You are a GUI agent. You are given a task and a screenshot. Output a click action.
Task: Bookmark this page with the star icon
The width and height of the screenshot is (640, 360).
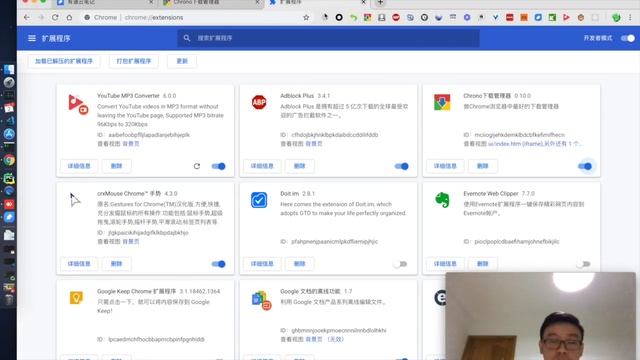tap(306, 18)
